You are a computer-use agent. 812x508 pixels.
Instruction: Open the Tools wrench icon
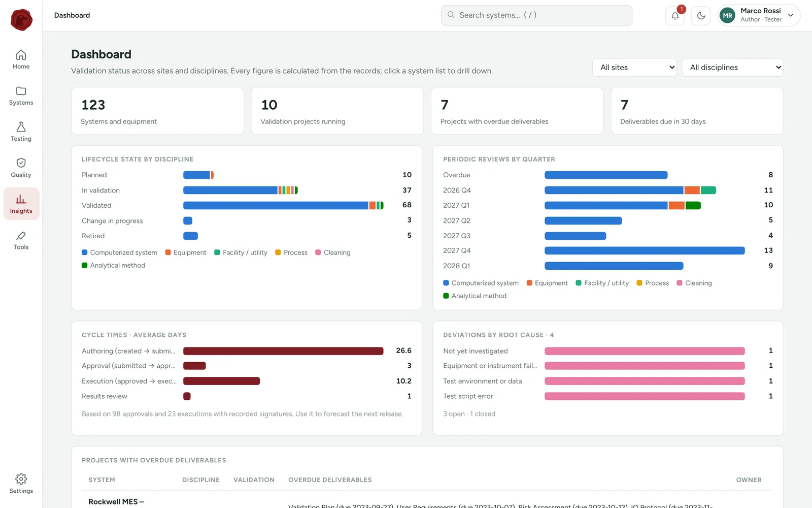(21, 236)
